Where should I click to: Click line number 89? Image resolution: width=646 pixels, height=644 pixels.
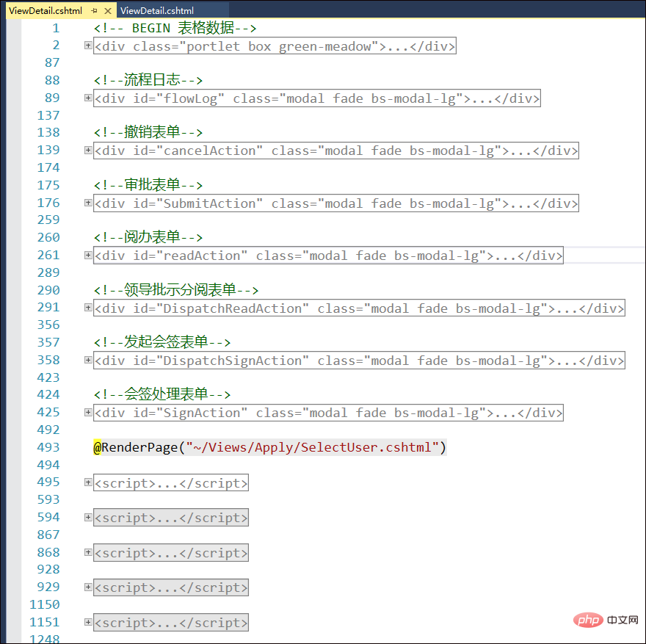click(52, 98)
